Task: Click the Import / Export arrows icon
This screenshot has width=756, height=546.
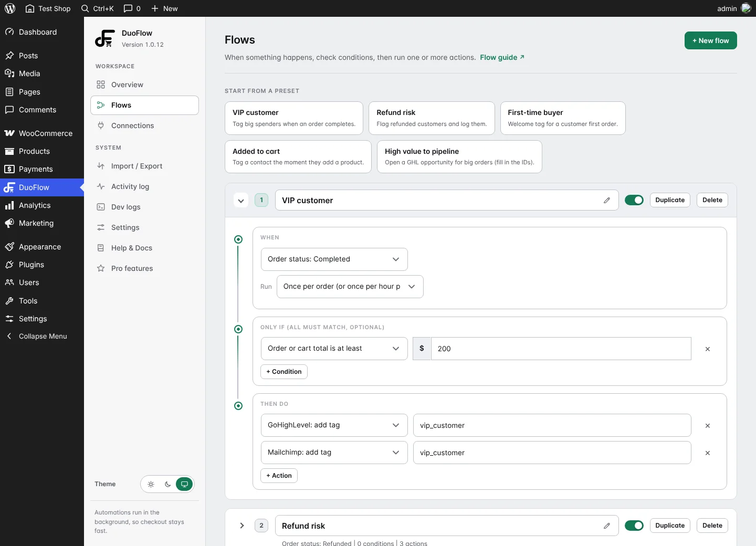Action: click(x=101, y=166)
